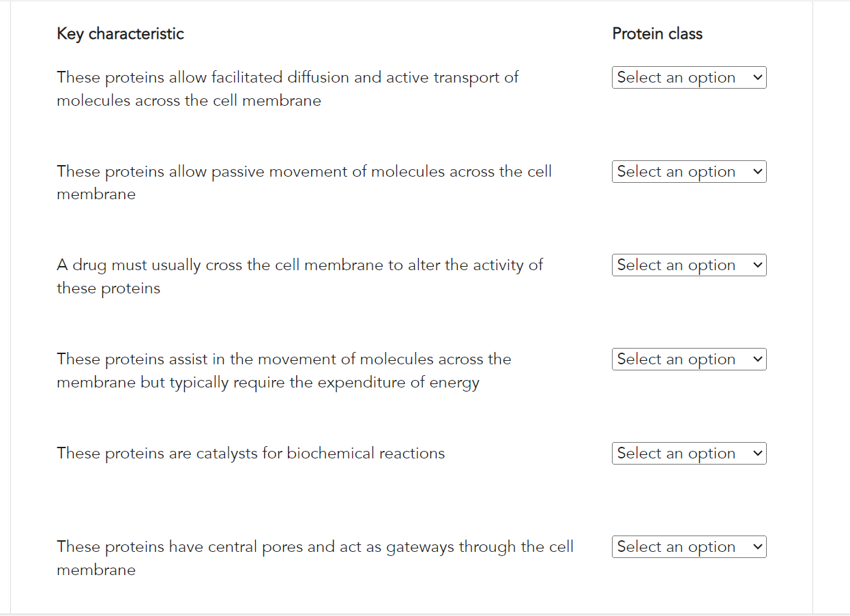
Task: Click the chevron on the catalysts question dropdown
Action: (x=757, y=453)
